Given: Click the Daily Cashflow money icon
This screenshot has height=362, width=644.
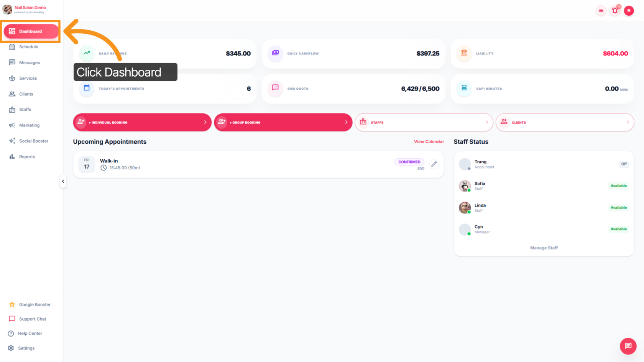Looking at the screenshot, I should pos(275,53).
